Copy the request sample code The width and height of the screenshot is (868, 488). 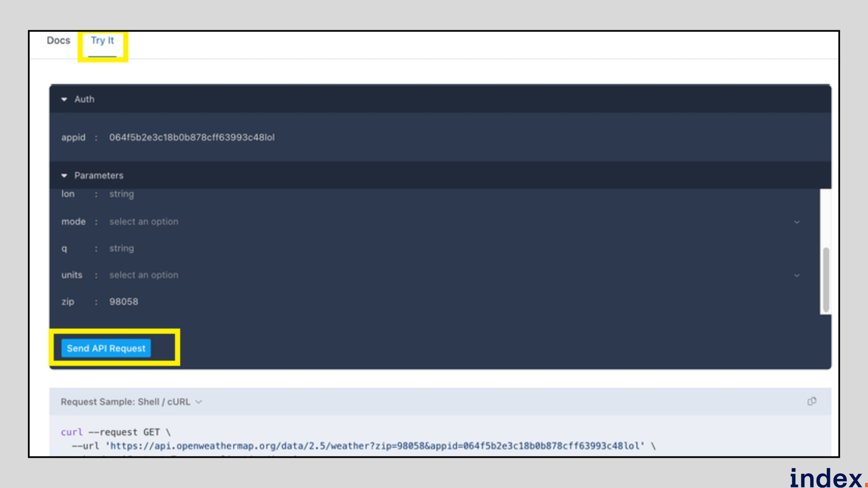[811, 401]
